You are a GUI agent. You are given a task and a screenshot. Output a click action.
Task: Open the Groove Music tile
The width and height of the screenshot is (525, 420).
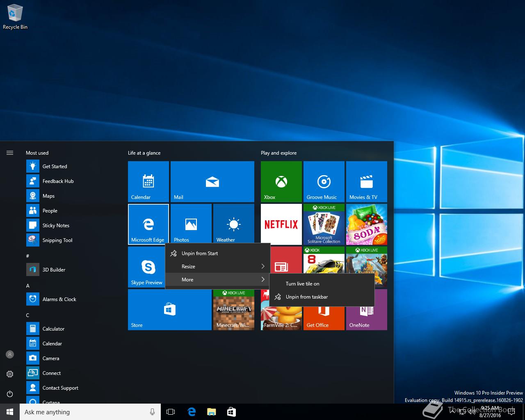(324, 182)
